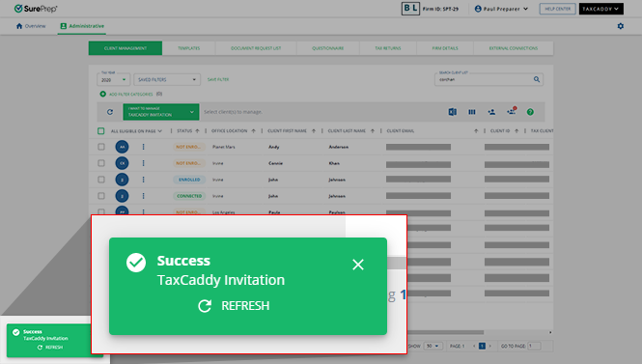The height and width of the screenshot is (364, 642).
Task: Click the CK avatar for Connie Khan
Action: [122, 163]
